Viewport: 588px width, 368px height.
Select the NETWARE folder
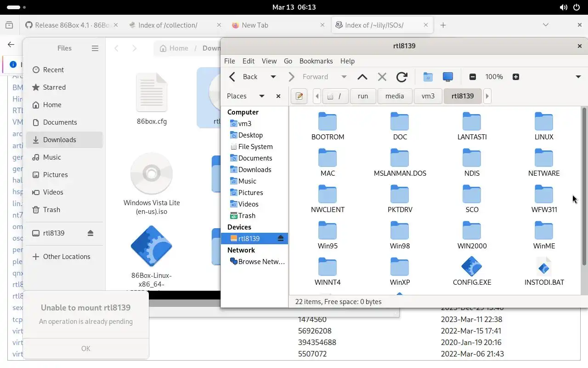click(x=544, y=162)
